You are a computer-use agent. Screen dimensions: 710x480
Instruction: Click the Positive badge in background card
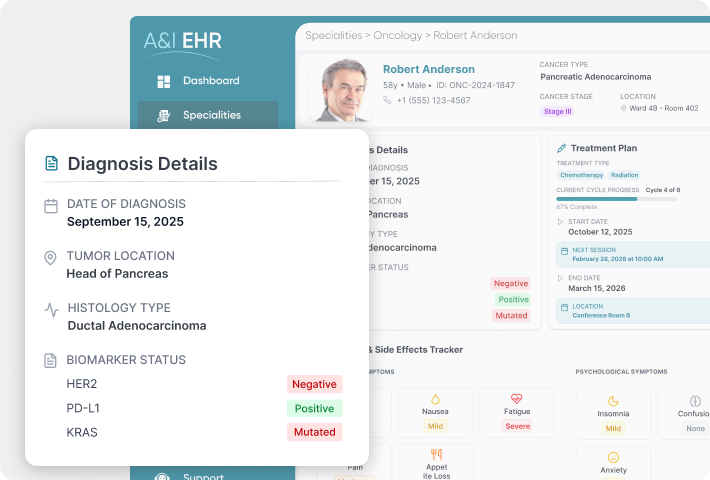coord(513,300)
